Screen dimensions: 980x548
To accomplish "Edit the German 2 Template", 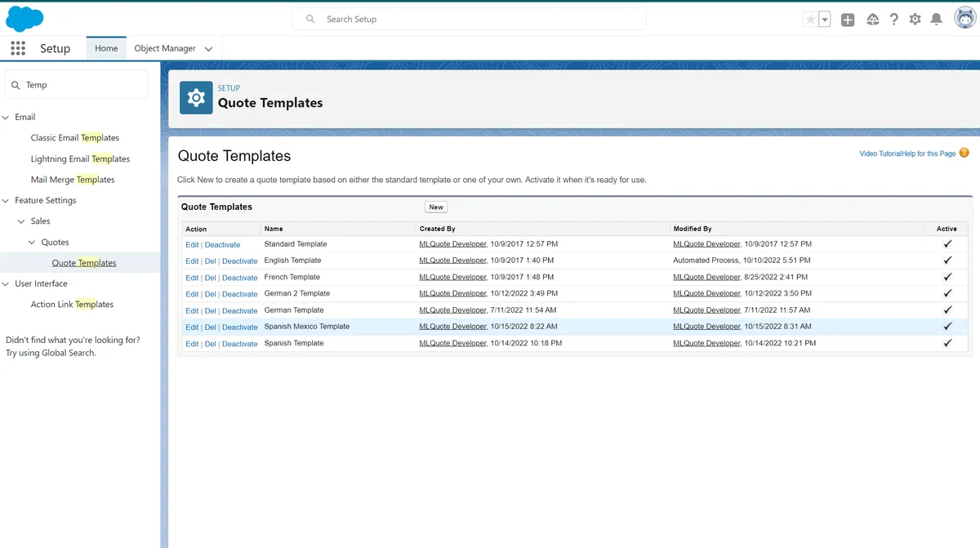I will (x=192, y=294).
